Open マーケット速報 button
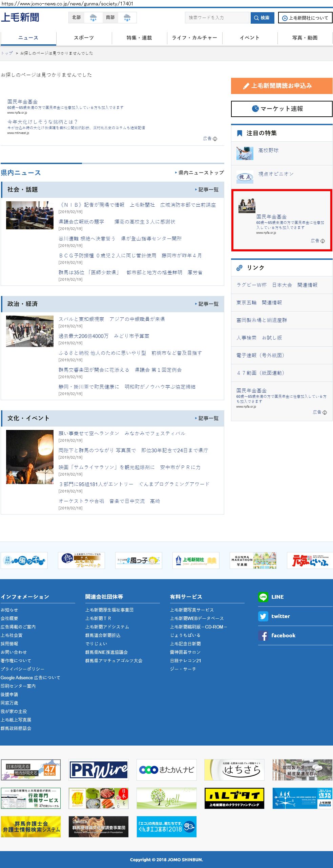Image resolution: width=333 pixels, height=868 pixels. tap(282, 109)
